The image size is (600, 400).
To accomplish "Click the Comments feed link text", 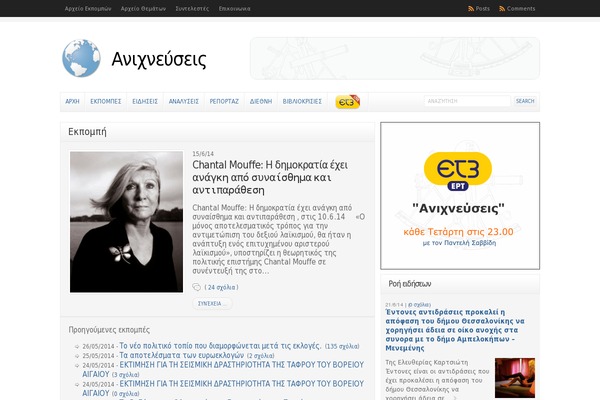I will (521, 8).
